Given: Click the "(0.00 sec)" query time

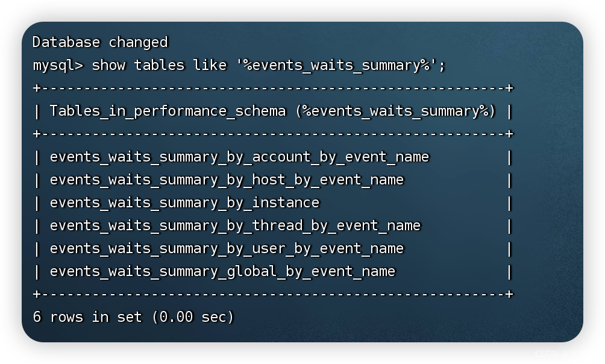Looking at the screenshot, I should (x=193, y=317).
